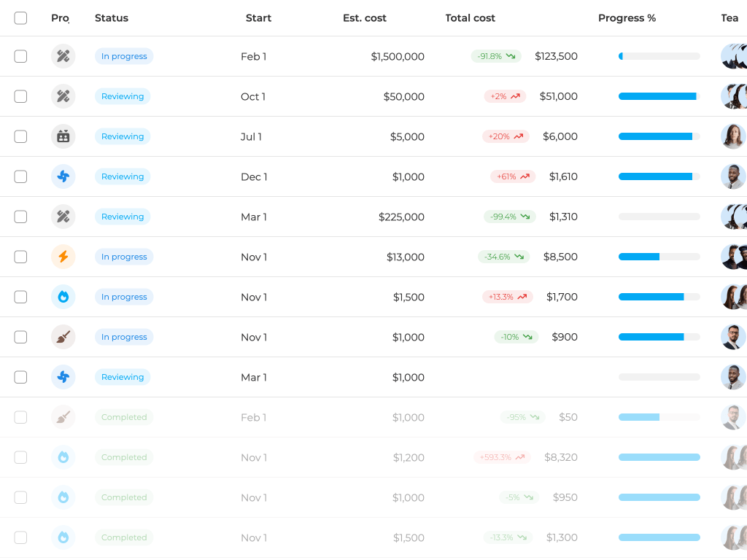Click the orange lightning bolt project icon

tap(63, 257)
